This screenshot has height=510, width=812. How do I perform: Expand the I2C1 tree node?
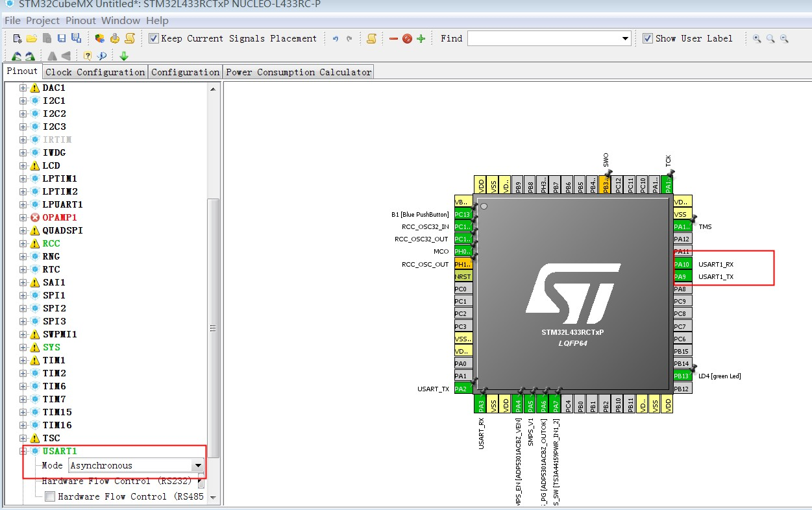[x=23, y=101]
